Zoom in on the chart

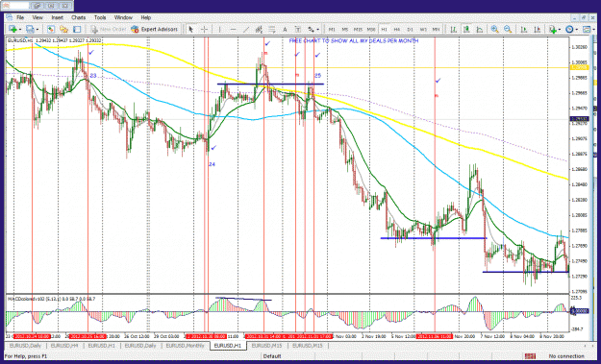495,29
